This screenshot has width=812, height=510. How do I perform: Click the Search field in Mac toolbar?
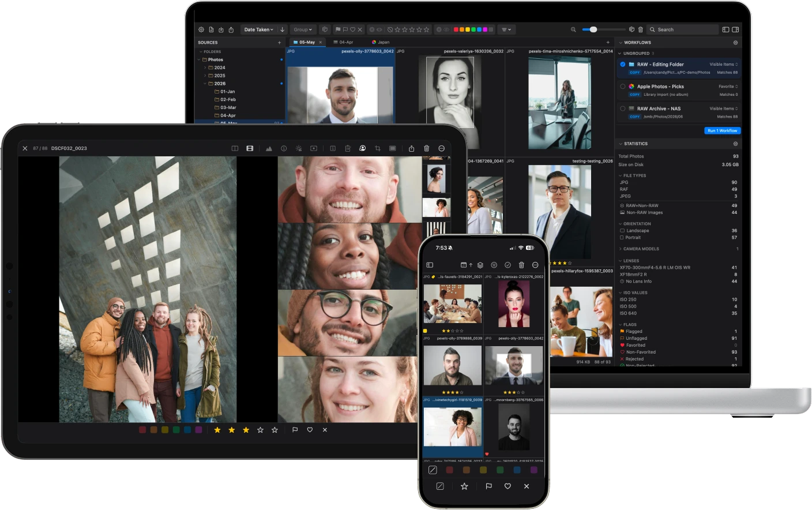tap(683, 29)
